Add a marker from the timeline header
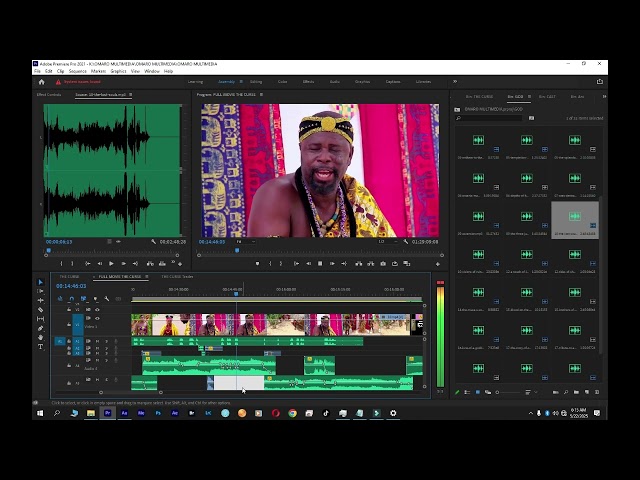Image resolution: width=640 pixels, height=480 pixels. 95,299
